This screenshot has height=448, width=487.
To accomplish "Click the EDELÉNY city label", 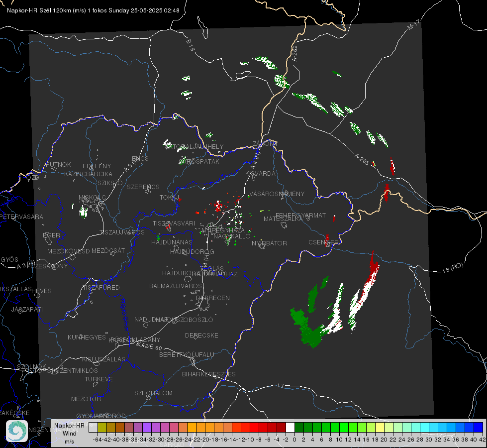I will (97, 166).
